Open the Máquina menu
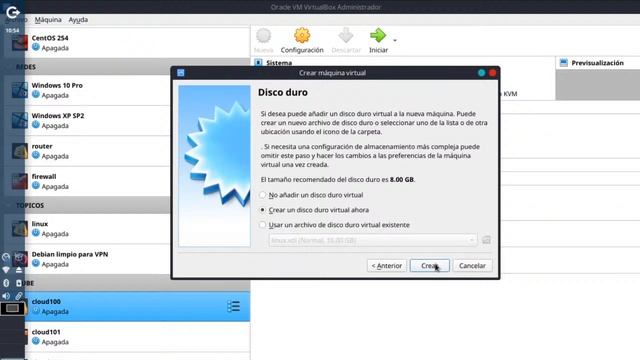 click(48, 20)
